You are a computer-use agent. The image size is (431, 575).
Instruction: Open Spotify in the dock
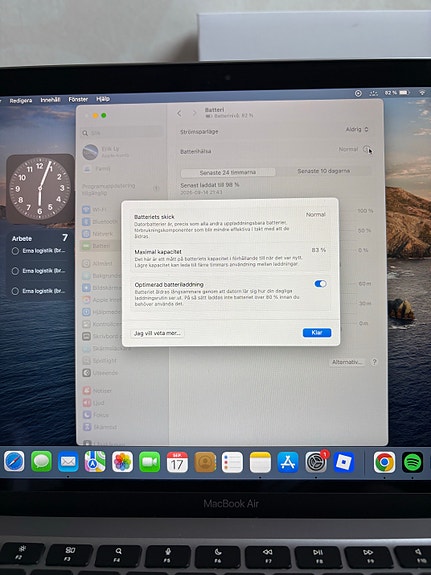click(x=413, y=462)
